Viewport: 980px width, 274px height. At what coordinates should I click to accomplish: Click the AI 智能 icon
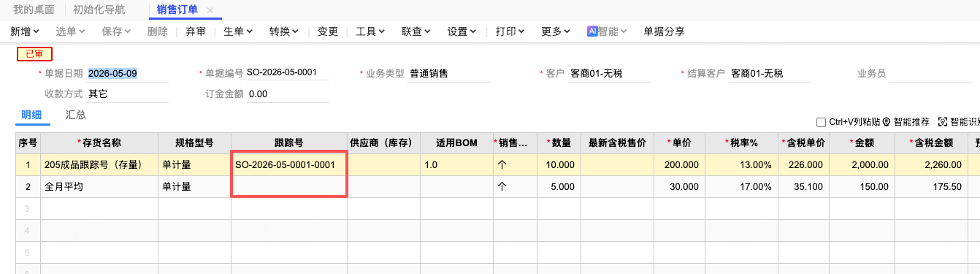[592, 31]
